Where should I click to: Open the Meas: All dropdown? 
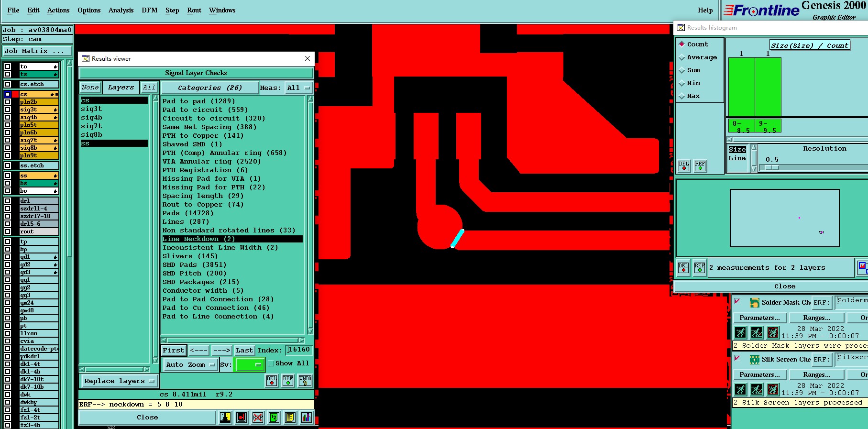[x=299, y=88]
